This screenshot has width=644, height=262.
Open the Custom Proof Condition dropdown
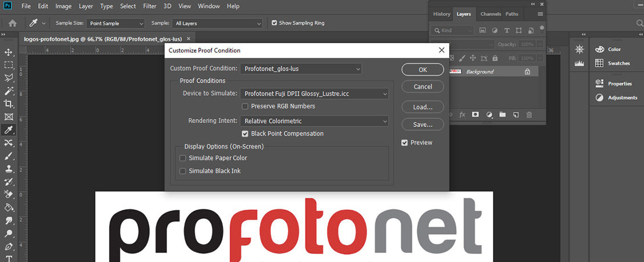(301, 69)
